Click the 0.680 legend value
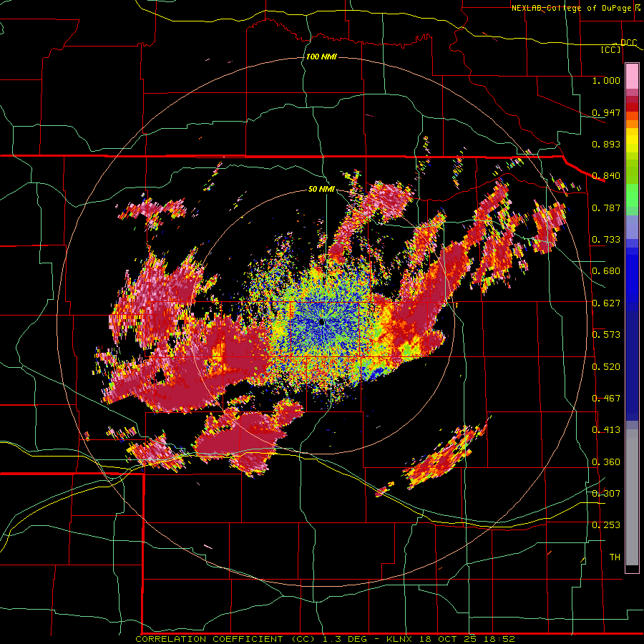This screenshot has height=644, width=644. pyautogui.click(x=606, y=271)
